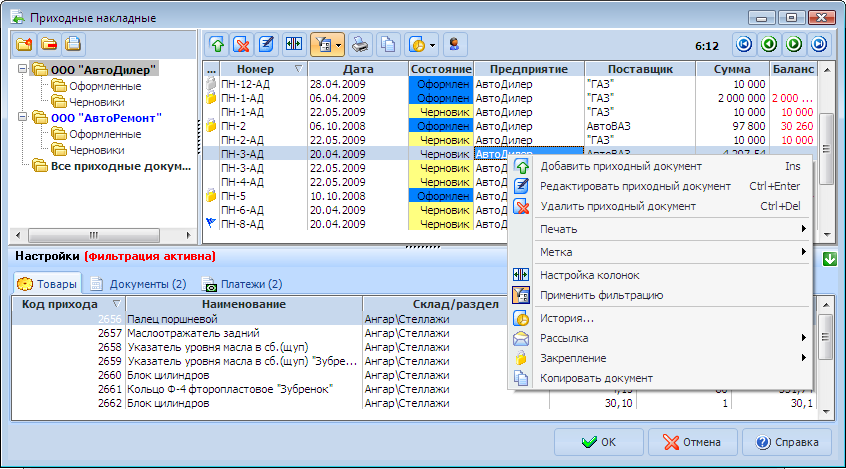
Task: Open column settings from the toolbar
Action: [x=294, y=45]
